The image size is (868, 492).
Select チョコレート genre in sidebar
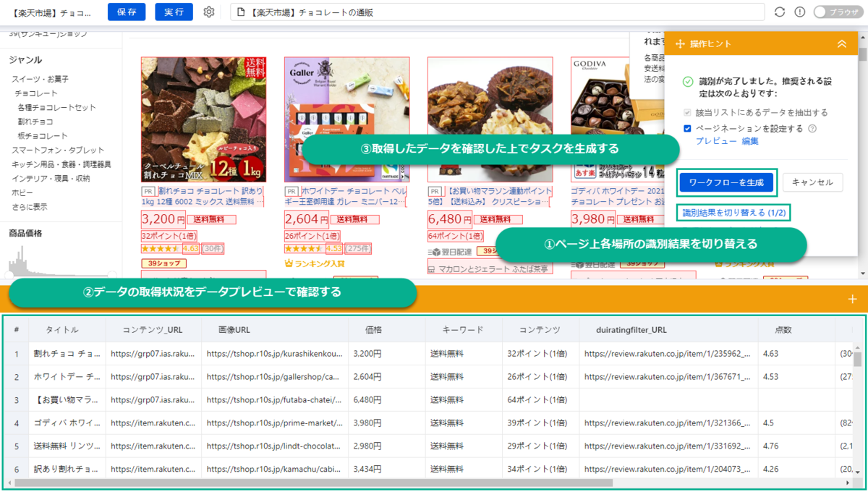pos(36,93)
